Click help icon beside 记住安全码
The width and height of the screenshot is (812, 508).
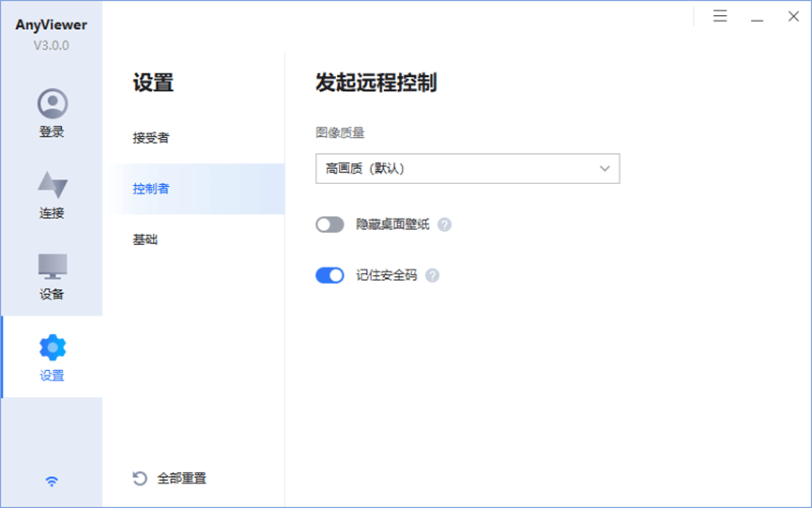pos(433,275)
